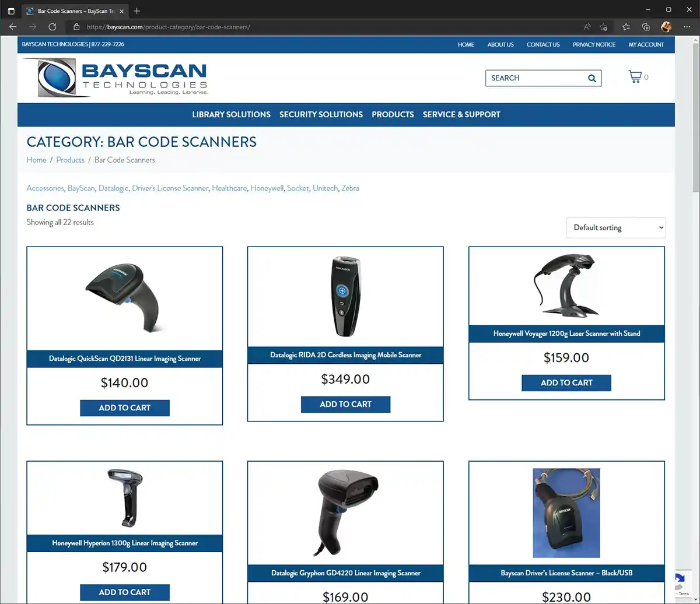The height and width of the screenshot is (604, 700).
Task: Click the Honeywell Hyperion 1300g title
Action: (x=125, y=543)
